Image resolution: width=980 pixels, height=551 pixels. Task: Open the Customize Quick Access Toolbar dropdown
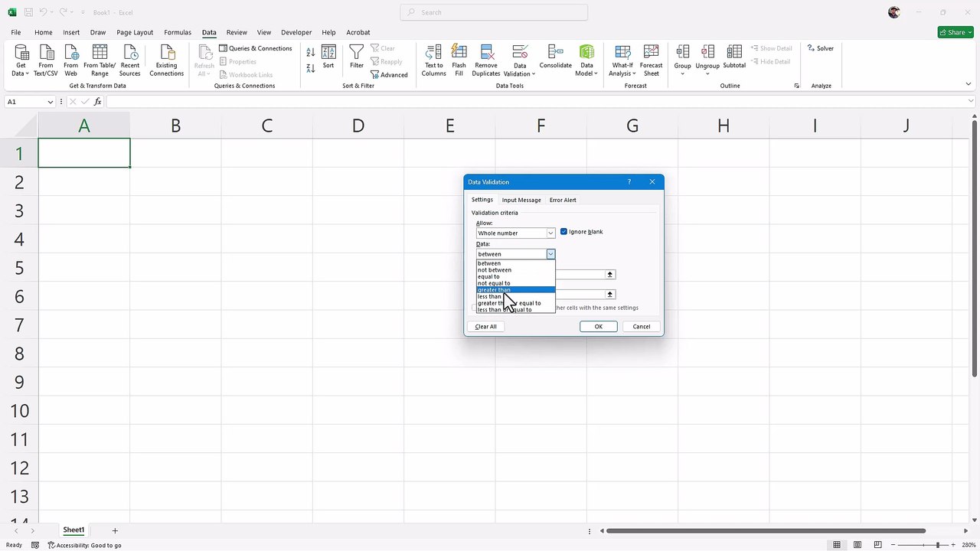pyautogui.click(x=83, y=13)
